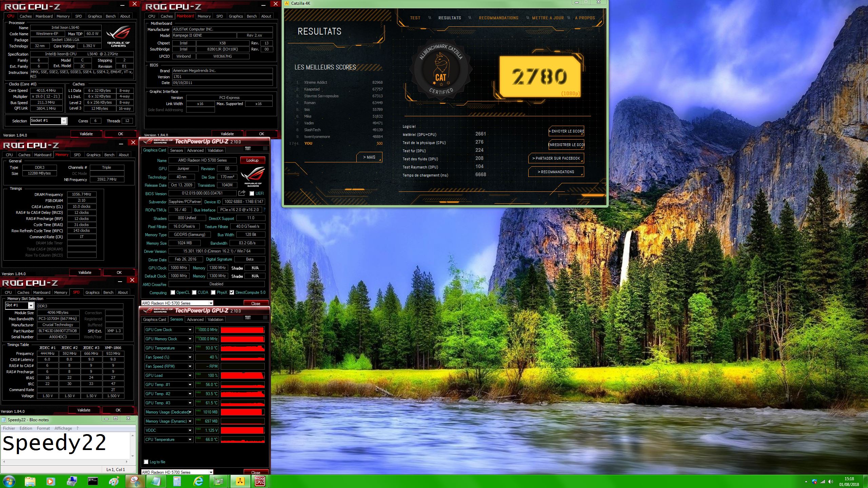
Task: Switch to Graphics tab in Mainboard CPU-Z window
Action: point(236,16)
